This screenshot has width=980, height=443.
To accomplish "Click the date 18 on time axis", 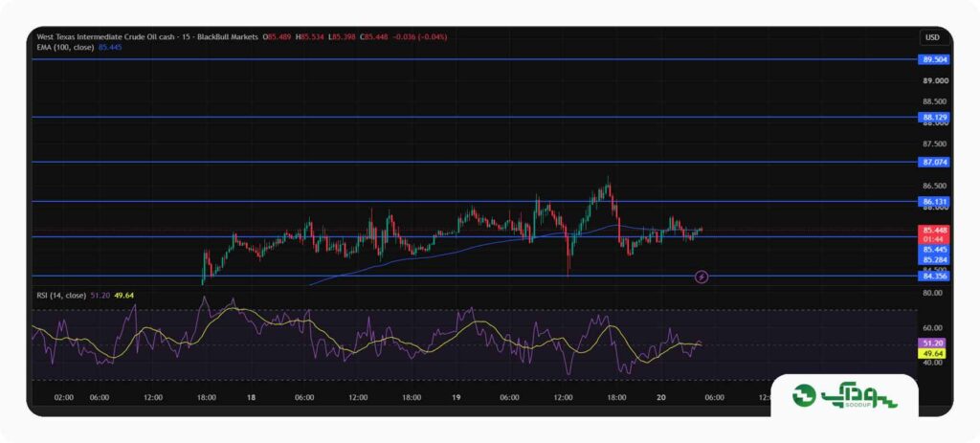I will pos(251,397).
